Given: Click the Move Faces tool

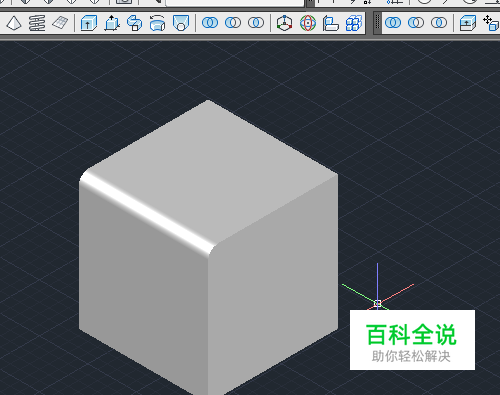Looking at the screenshot, I should click(491, 23).
